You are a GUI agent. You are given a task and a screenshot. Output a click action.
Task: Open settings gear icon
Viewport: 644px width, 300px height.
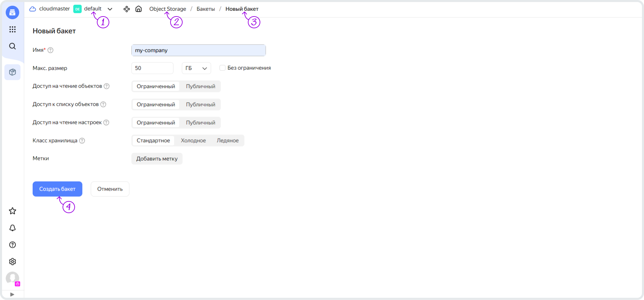coord(12,262)
